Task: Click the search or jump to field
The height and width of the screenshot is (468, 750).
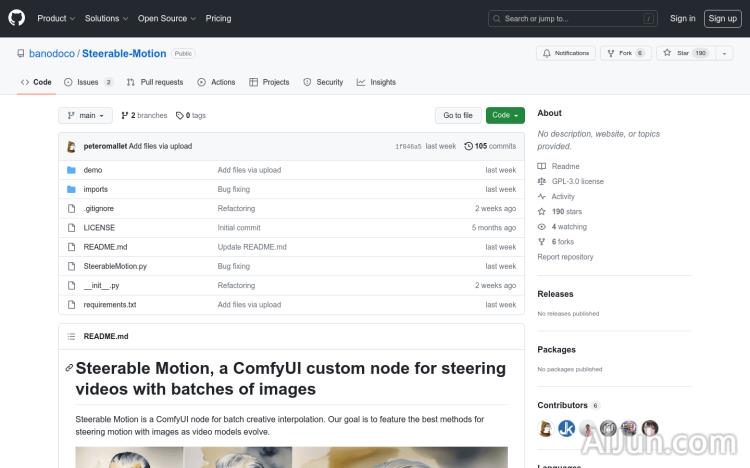Action: tap(573, 18)
